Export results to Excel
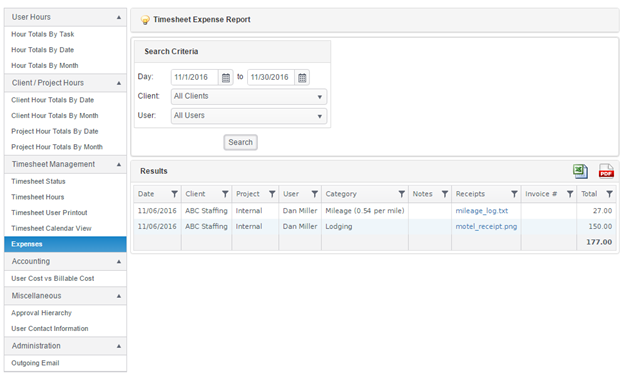 click(580, 171)
